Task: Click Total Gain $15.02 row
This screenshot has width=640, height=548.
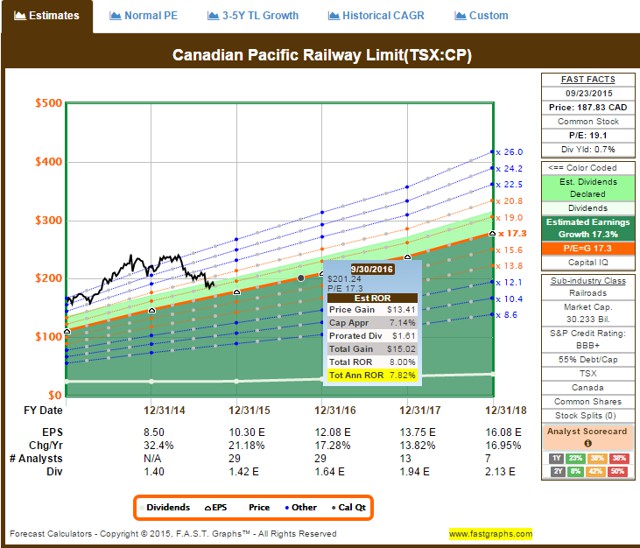Action: pos(372,349)
